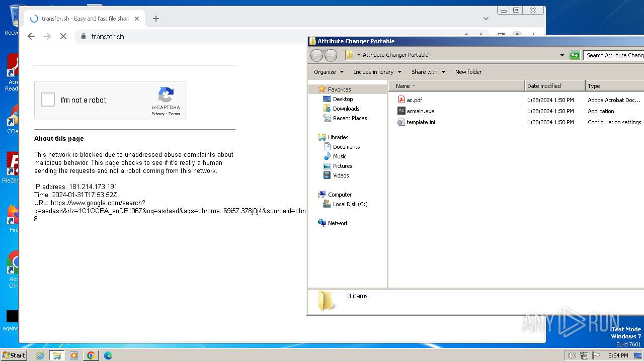The width and height of the screenshot is (644, 362).
Task: Select Computer in navigation pane
Action: tap(340, 195)
